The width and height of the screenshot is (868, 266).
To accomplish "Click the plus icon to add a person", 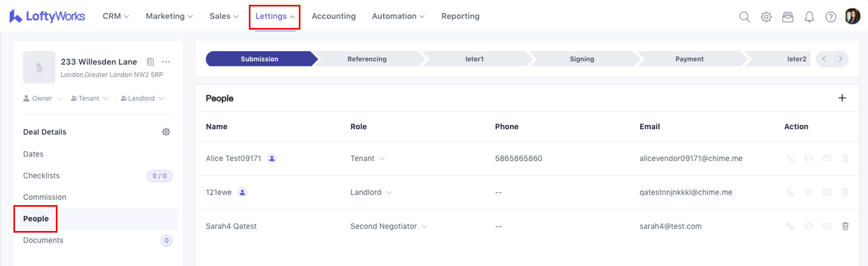I will pos(842,98).
